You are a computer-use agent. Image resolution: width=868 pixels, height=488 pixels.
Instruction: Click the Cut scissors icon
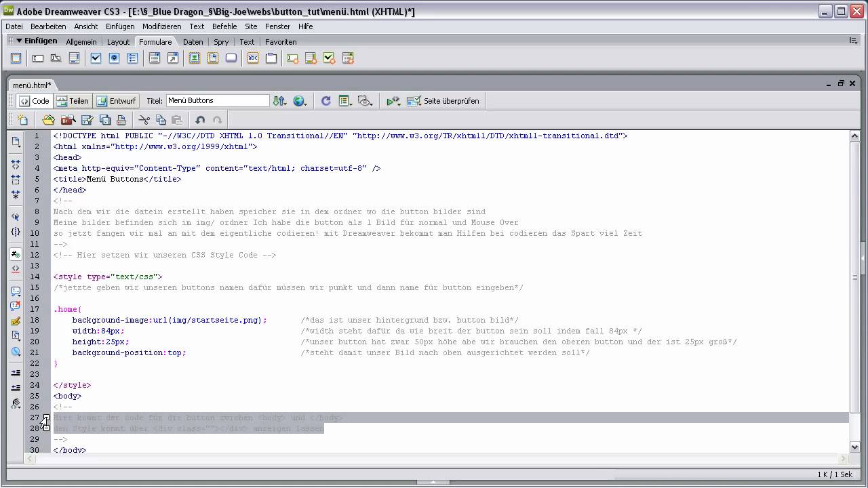(x=144, y=120)
